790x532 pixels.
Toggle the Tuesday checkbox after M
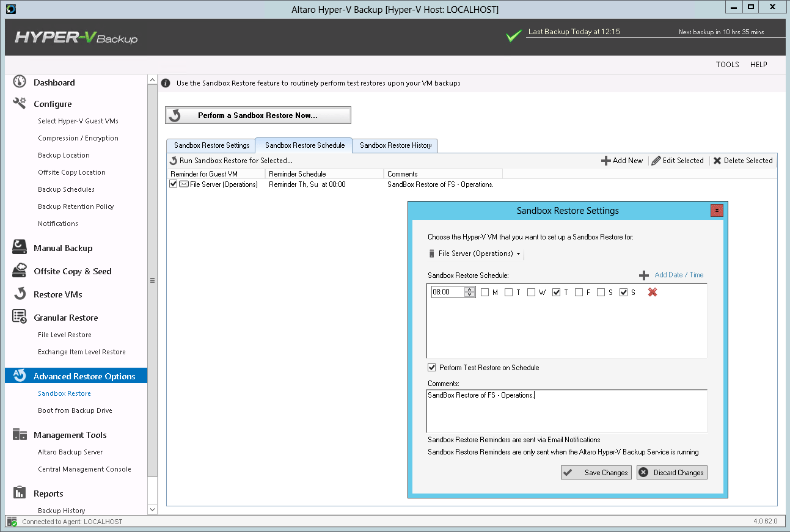click(509, 293)
